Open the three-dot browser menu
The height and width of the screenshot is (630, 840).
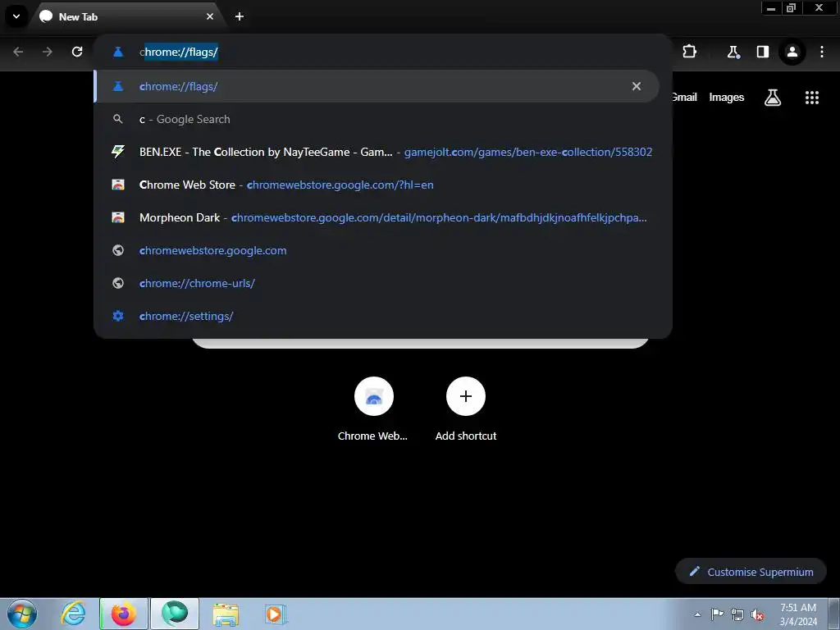[822, 52]
